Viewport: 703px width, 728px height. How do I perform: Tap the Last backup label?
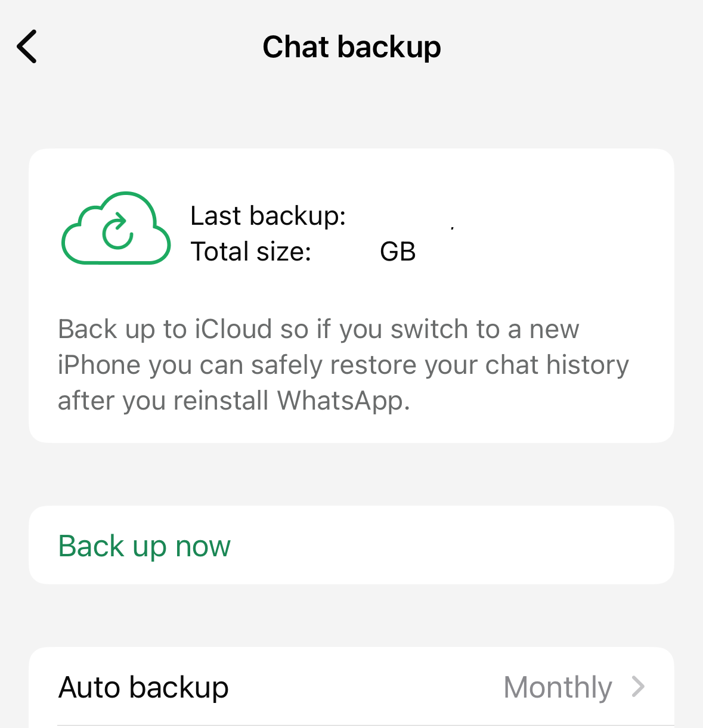click(x=268, y=215)
